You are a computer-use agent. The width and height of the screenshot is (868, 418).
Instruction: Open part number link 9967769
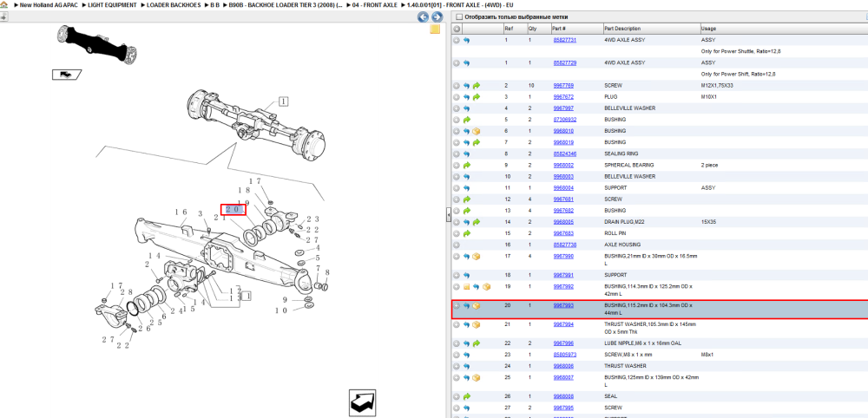click(563, 86)
